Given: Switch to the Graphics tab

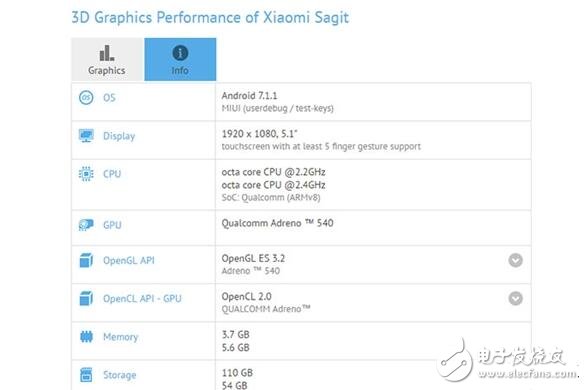Looking at the screenshot, I should pyautogui.click(x=107, y=59).
